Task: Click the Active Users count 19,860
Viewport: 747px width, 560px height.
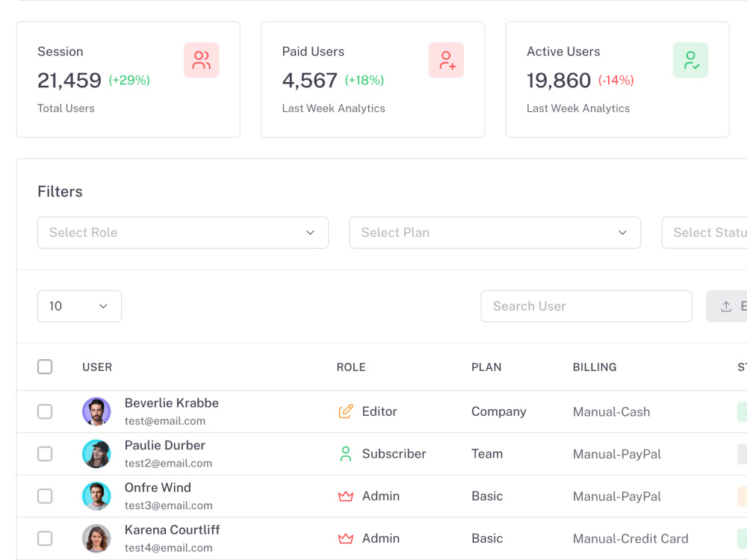Action: point(558,81)
